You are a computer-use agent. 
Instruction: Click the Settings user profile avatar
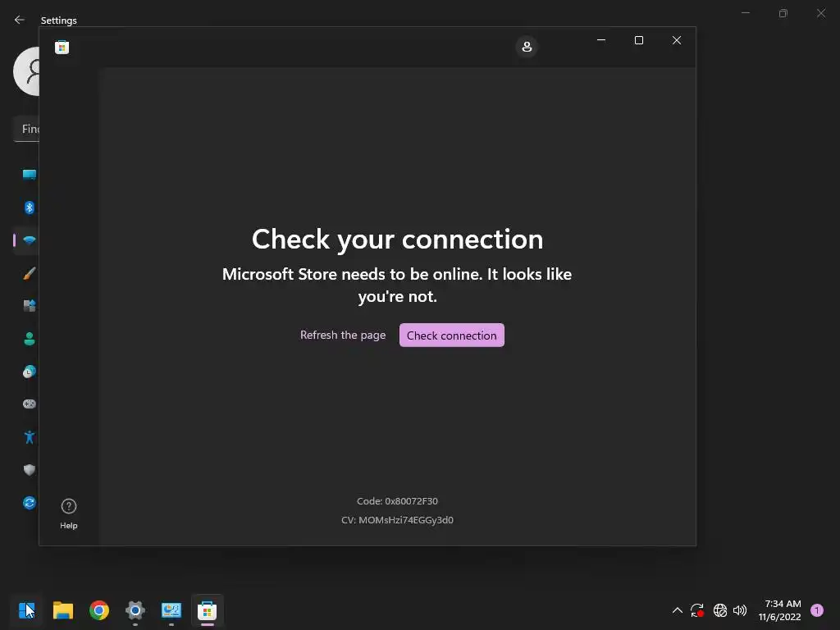point(27,71)
